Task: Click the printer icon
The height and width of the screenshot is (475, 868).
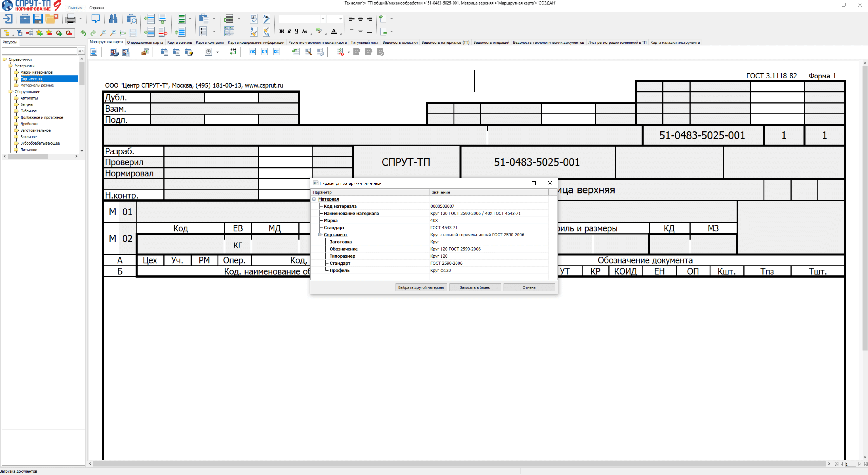Action: (71, 19)
